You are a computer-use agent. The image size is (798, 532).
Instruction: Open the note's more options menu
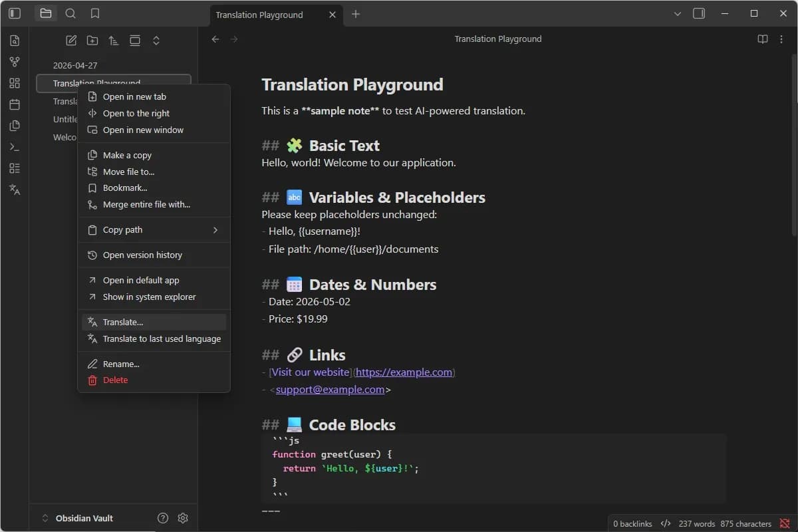(781, 39)
